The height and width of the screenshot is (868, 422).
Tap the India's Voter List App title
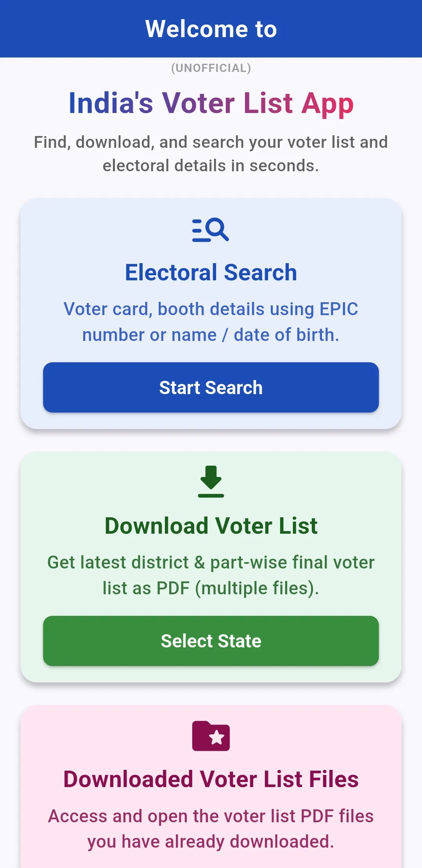(211, 103)
